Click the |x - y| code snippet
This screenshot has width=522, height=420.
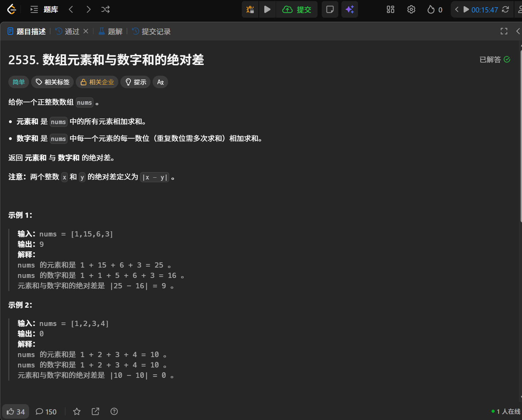pos(155,177)
